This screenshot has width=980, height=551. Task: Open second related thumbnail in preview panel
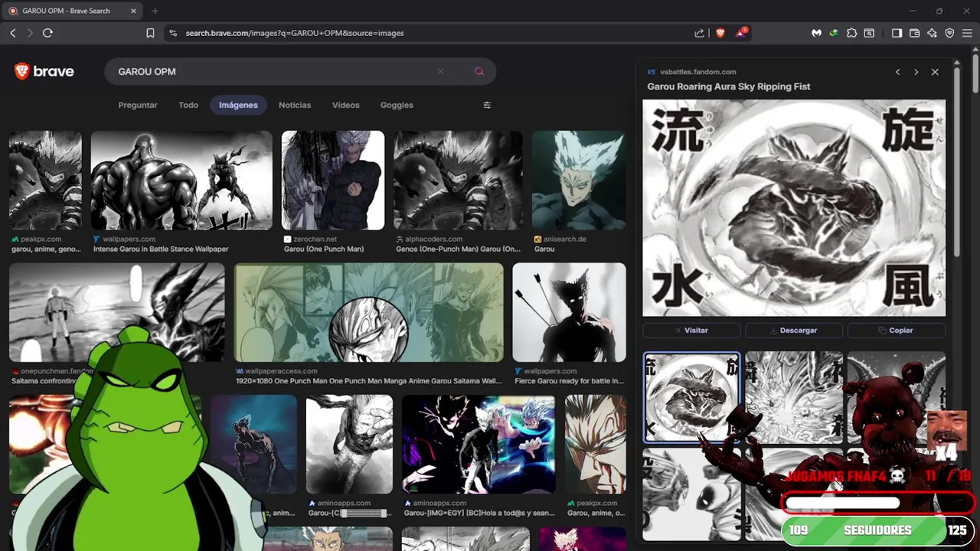coord(794,397)
